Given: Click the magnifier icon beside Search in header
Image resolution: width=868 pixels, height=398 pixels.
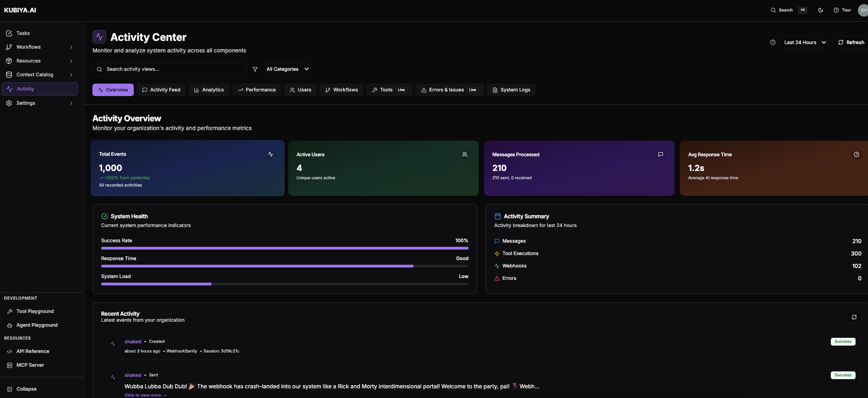Looking at the screenshot, I should pos(773,10).
